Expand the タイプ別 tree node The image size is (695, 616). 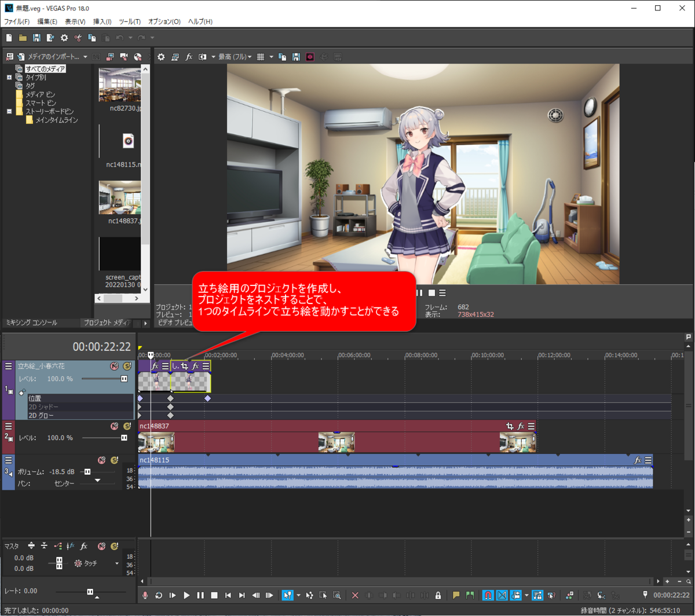pyautogui.click(x=9, y=77)
